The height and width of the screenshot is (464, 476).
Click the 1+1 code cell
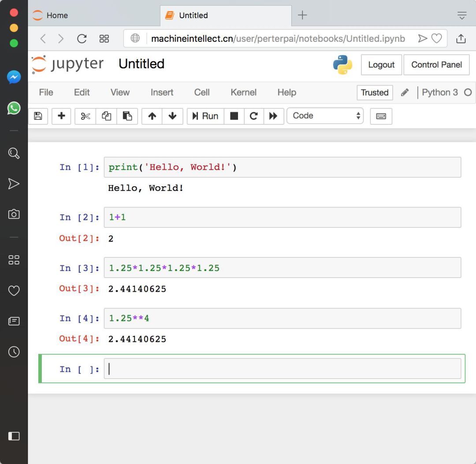283,217
